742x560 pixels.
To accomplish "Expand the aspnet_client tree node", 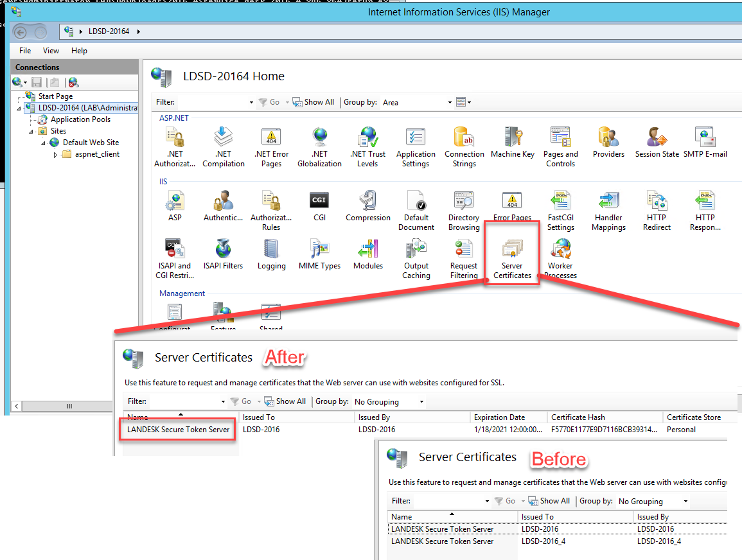I will click(x=55, y=154).
